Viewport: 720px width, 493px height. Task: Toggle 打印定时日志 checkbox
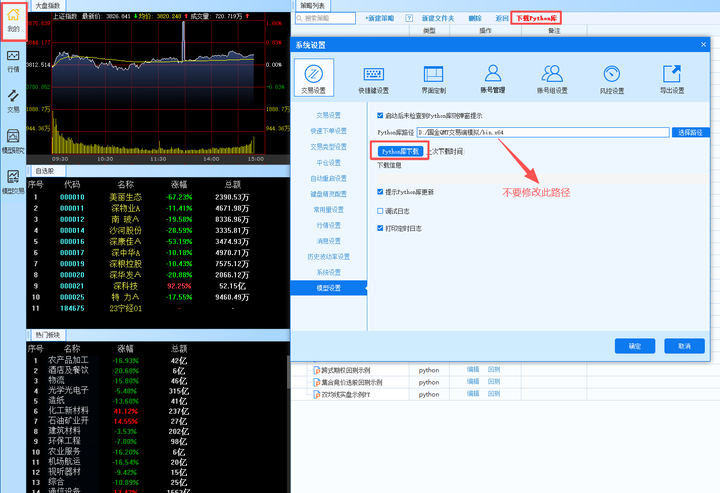point(380,228)
